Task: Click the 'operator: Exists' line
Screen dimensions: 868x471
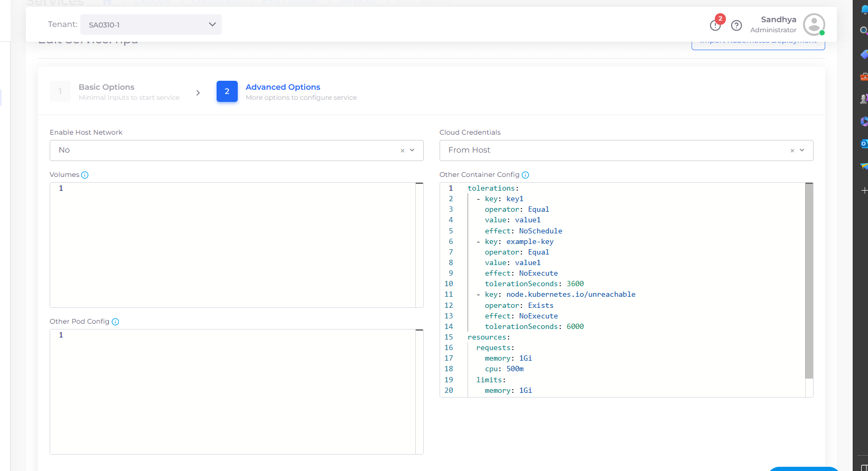Action: [x=519, y=306]
